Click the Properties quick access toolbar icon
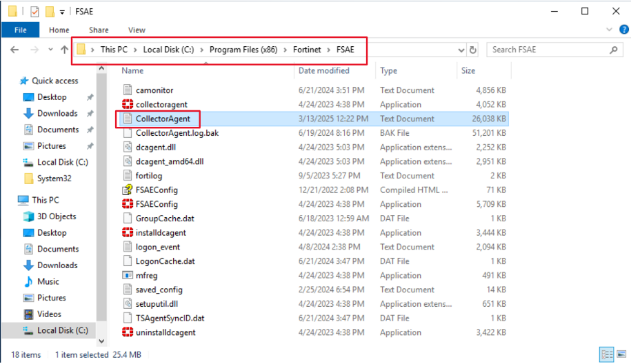This screenshot has width=631, height=364. tap(34, 12)
